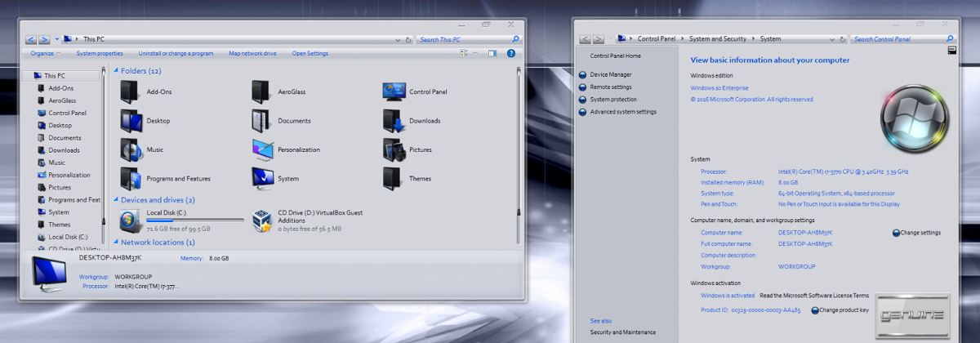Click Open Settings in toolbar
The height and width of the screenshot is (343, 980).
tap(310, 53)
